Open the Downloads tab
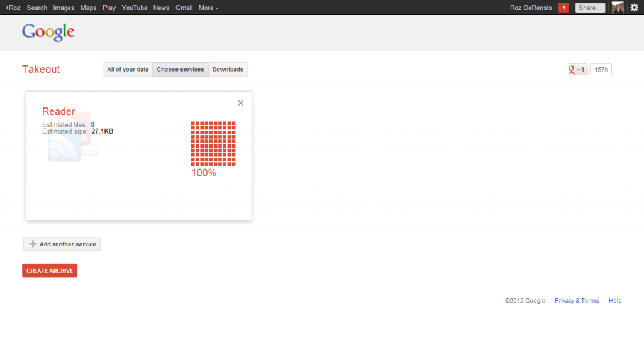This screenshot has height=341, width=644. (228, 69)
